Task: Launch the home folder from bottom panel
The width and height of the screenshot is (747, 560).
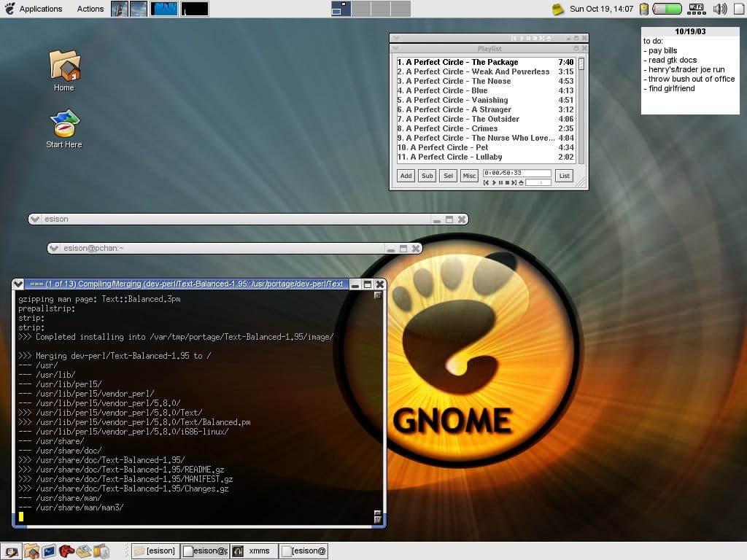Action: click(x=31, y=551)
